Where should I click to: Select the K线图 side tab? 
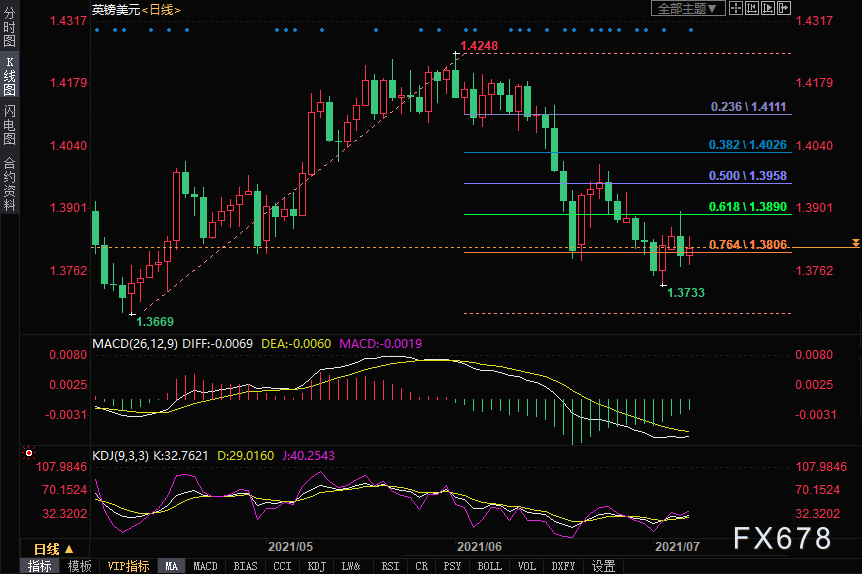pyautogui.click(x=9, y=76)
